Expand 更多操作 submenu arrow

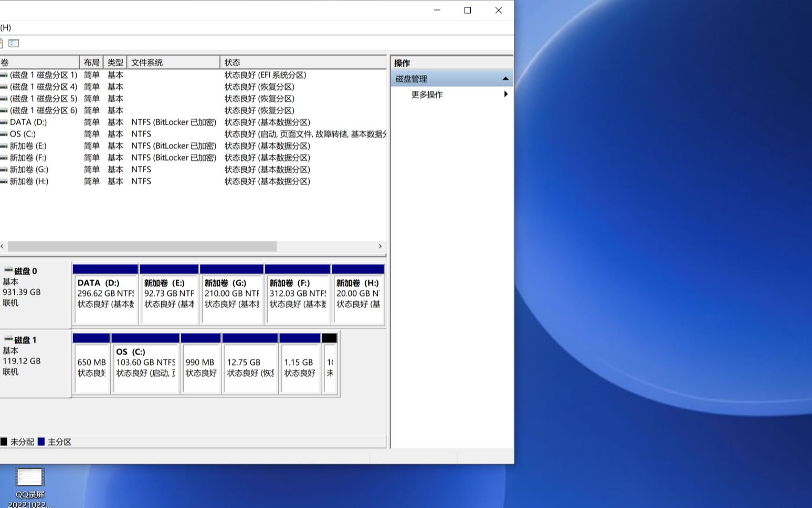505,94
